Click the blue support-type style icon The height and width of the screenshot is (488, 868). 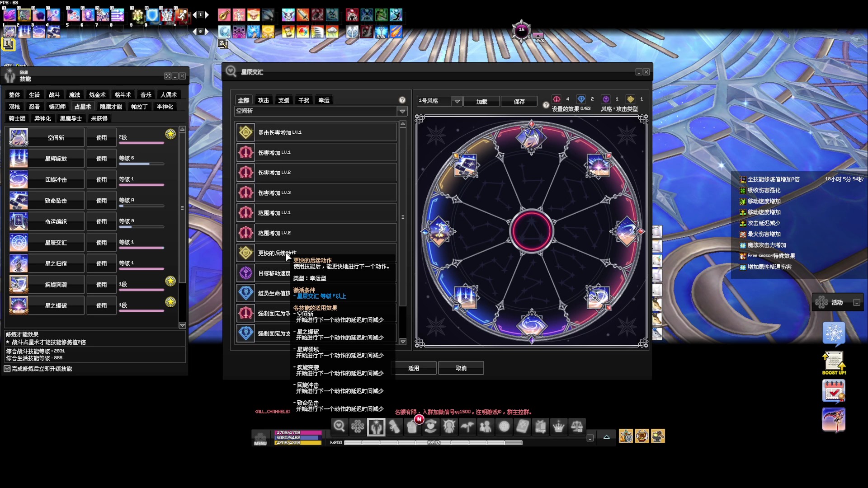(x=581, y=99)
